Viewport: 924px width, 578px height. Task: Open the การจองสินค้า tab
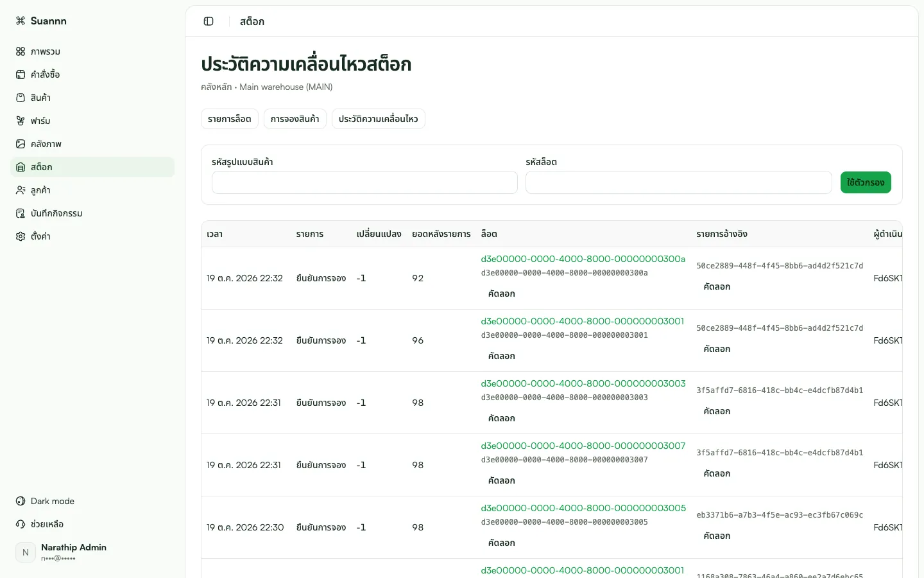pyautogui.click(x=295, y=119)
